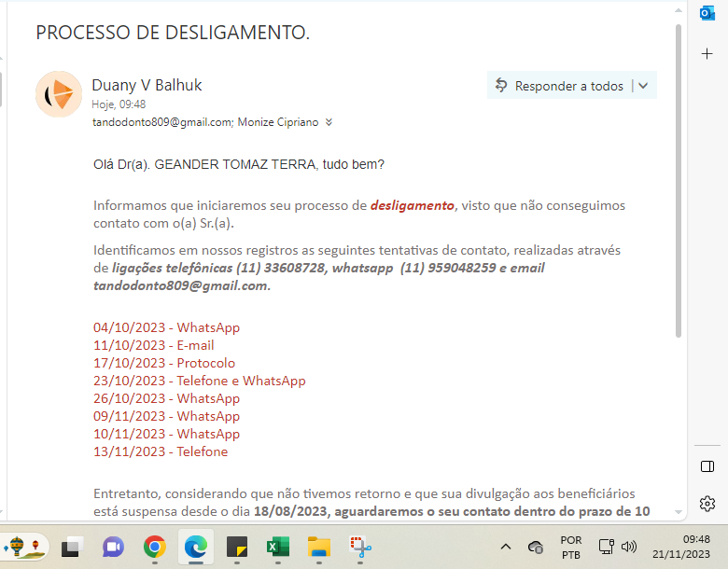
Task: Open Task View in taskbar
Action: pyautogui.click(x=73, y=548)
